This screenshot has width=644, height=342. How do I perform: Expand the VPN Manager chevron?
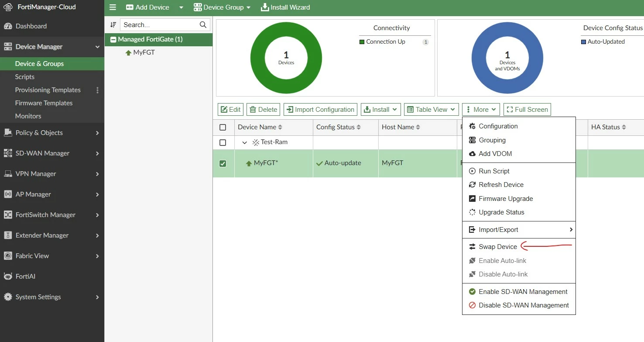(x=97, y=174)
